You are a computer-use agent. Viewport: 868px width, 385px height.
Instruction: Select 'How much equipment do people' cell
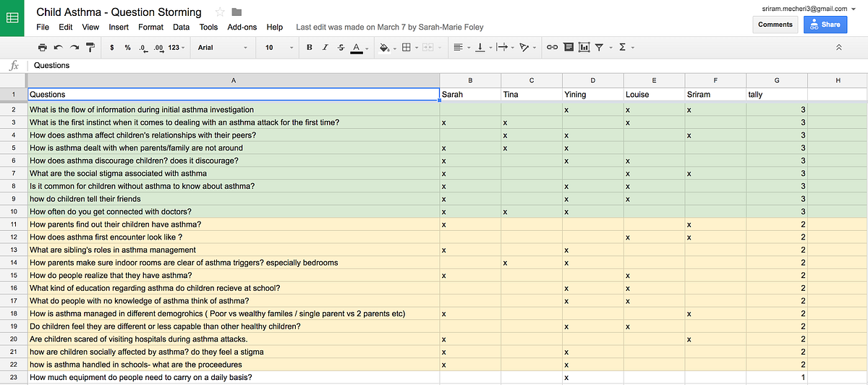pos(233,378)
